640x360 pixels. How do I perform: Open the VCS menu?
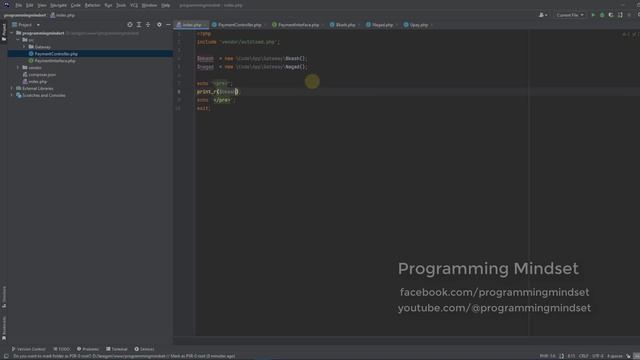pos(134,5)
